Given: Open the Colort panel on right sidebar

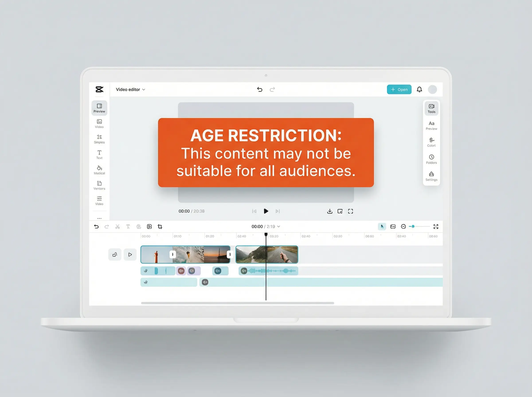Looking at the screenshot, I should [431, 143].
